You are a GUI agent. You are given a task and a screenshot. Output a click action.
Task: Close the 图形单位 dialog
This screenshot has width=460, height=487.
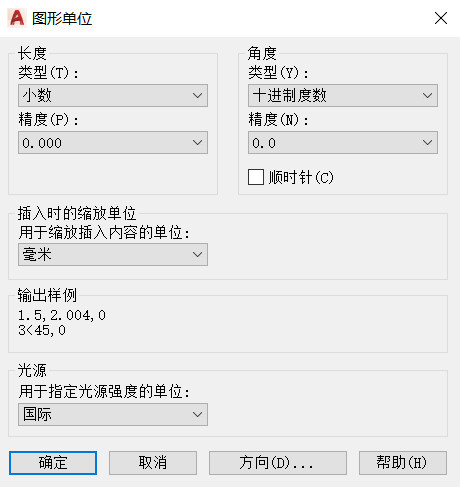point(441,18)
